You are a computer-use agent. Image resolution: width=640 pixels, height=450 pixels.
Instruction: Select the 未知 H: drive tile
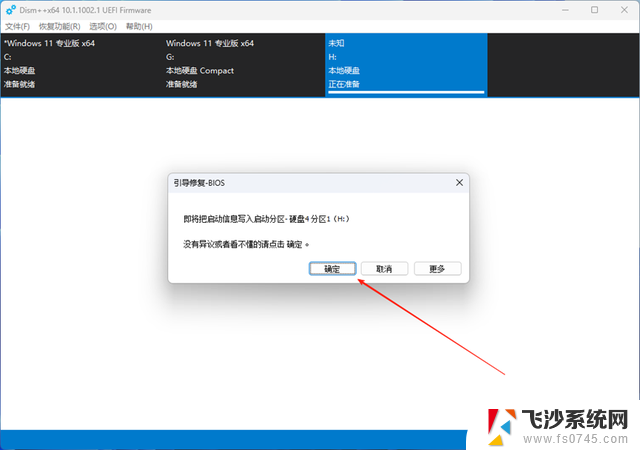pyautogui.click(x=406, y=65)
